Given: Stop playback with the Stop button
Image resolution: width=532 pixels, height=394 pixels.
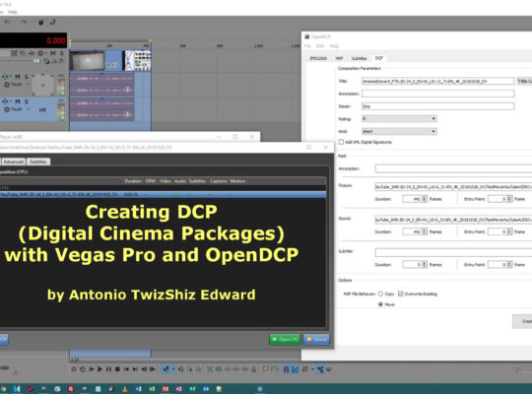Looking at the screenshot, I should (x=117, y=369).
